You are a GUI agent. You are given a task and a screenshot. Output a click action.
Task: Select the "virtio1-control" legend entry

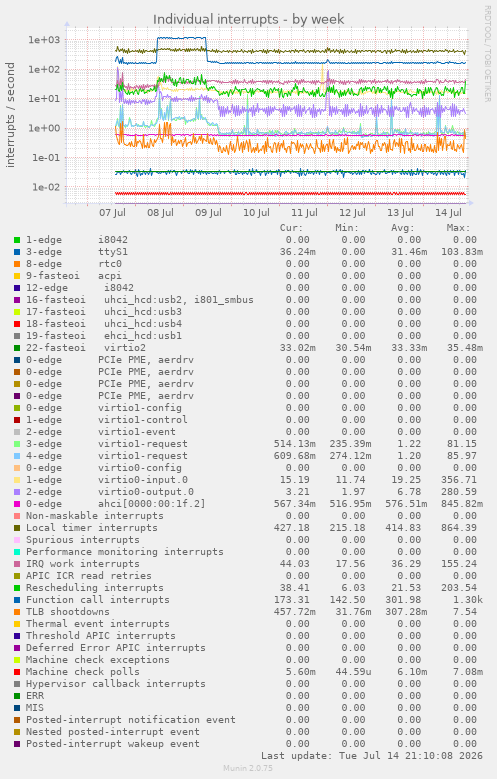pyautogui.click(x=107, y=420)
